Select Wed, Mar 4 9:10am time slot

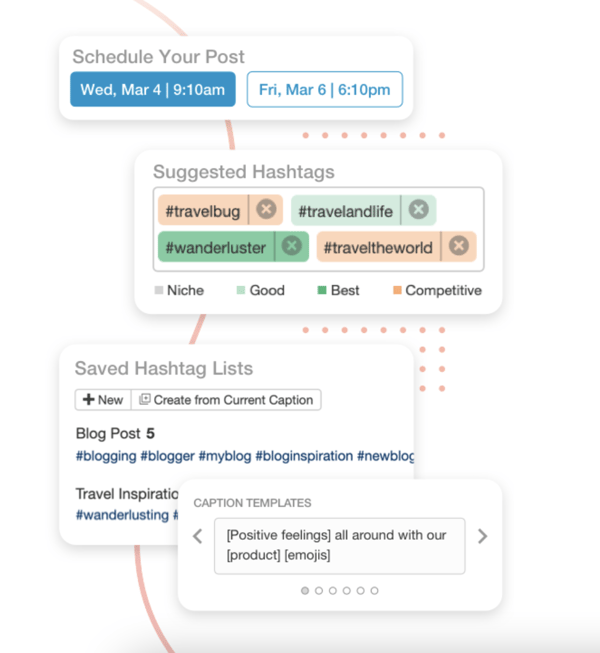pyautogui.click(x=153, y=89)
